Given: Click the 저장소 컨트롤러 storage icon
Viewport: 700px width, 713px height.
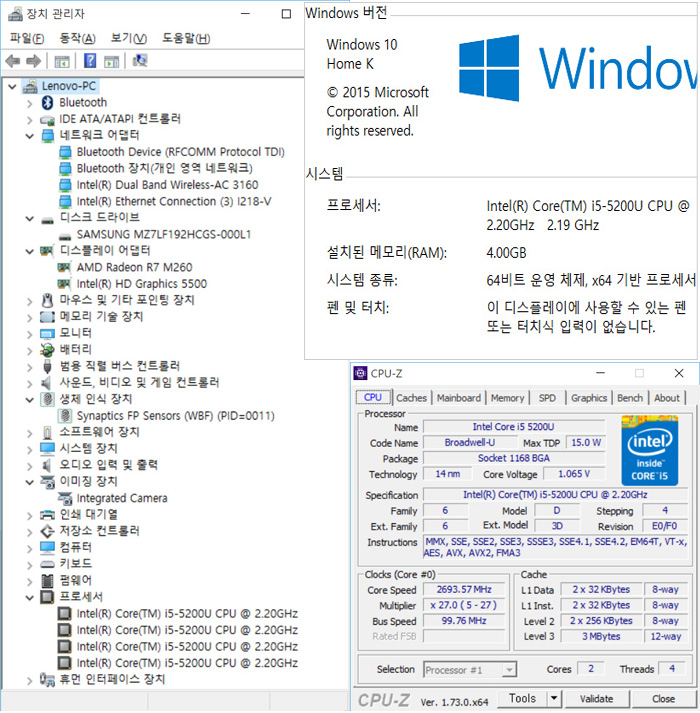Looking at the screenshot, I should tap(47, 531).
